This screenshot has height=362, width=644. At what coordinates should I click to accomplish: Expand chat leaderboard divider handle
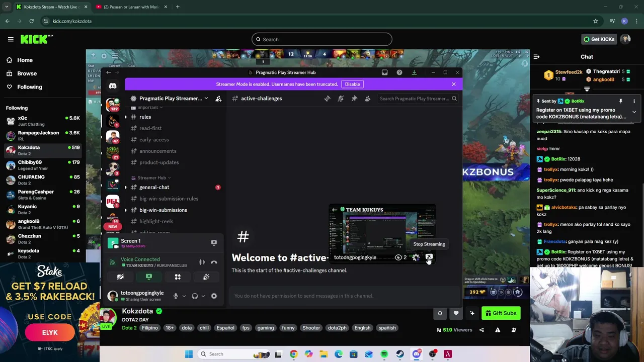click(587, 89)
